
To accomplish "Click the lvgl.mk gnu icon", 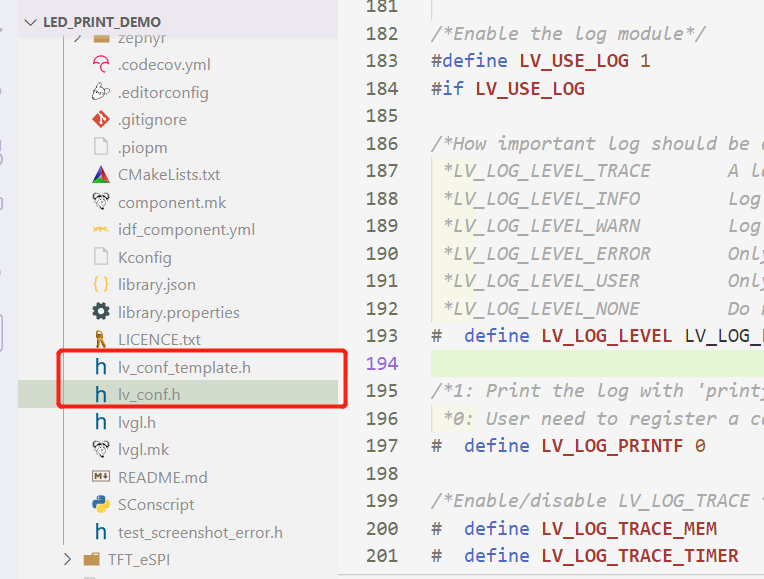I will click(x=101, y=449).
